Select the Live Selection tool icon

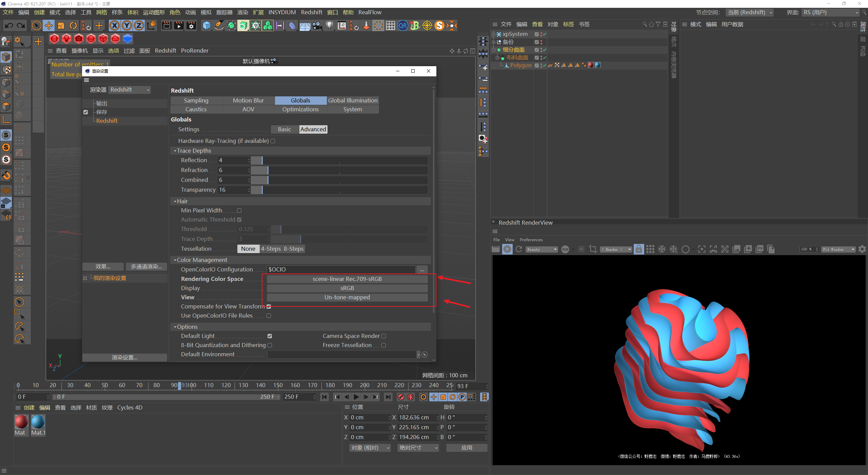point(36,25)
